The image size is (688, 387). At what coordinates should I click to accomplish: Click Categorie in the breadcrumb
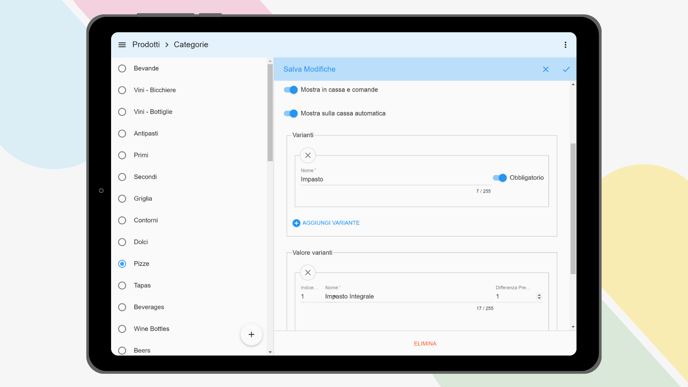tap(191, 45)
